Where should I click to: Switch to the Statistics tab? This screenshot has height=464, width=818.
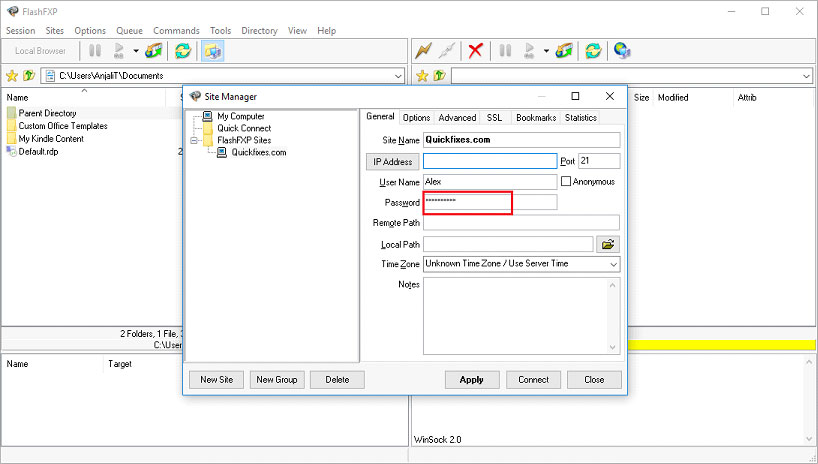(x=580, y=118)
